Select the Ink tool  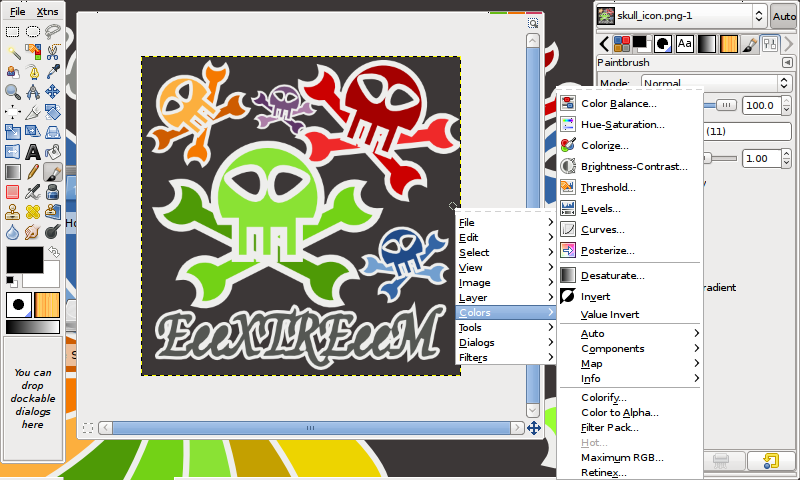point(53,192)
